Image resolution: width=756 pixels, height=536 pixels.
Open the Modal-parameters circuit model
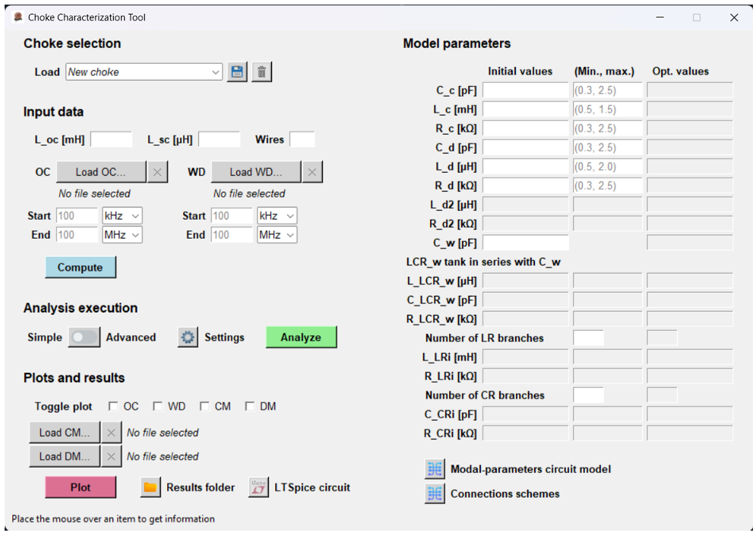434,469
